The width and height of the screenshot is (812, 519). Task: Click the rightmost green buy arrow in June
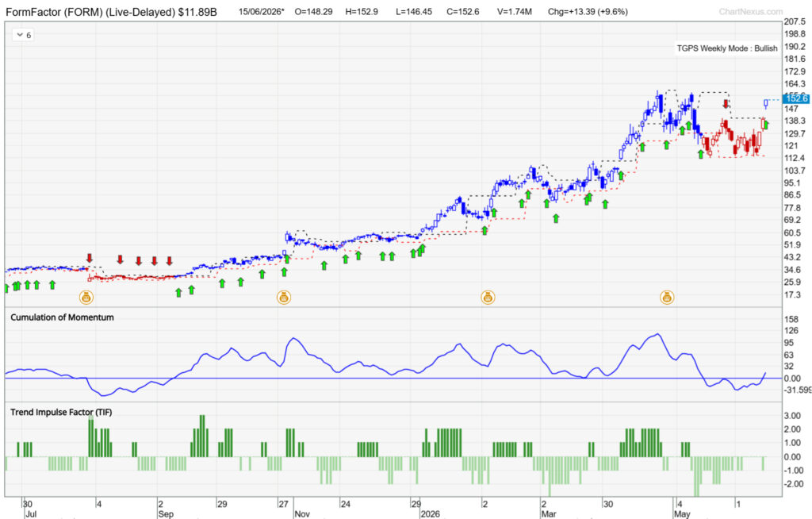[766, 125]
